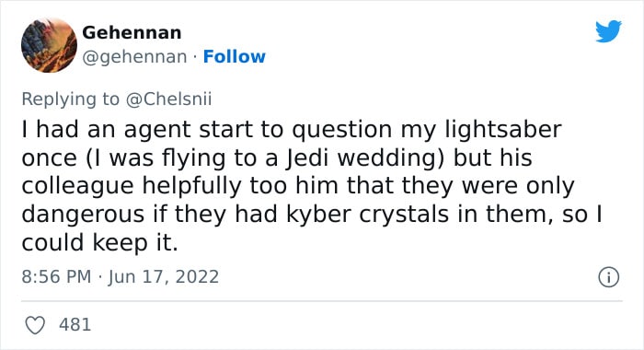Open Gehennan's profile avatar picture
Image resolution: width=644 pixels, height=350 pixels.
(x=49, y=45)
